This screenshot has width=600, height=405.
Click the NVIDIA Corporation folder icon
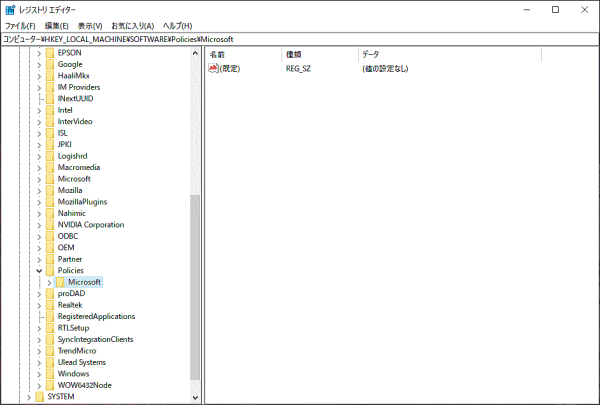pos(50,225)
